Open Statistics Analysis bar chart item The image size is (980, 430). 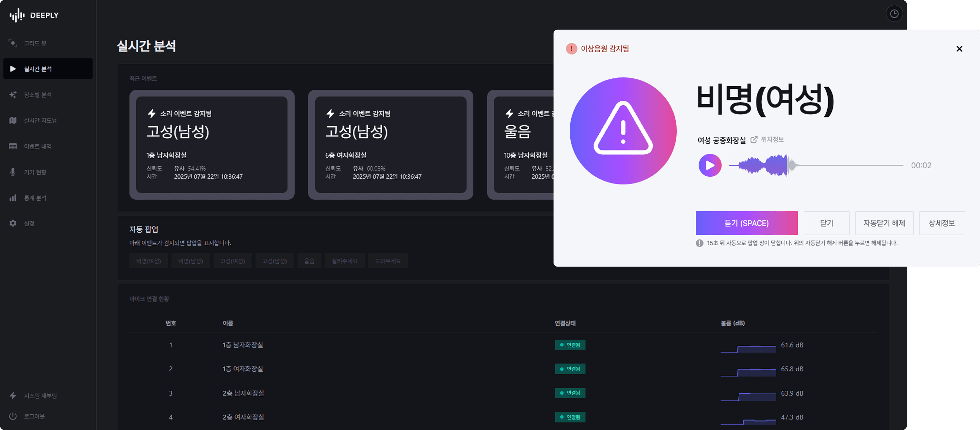pyautogui.click(x=13, y=198)
